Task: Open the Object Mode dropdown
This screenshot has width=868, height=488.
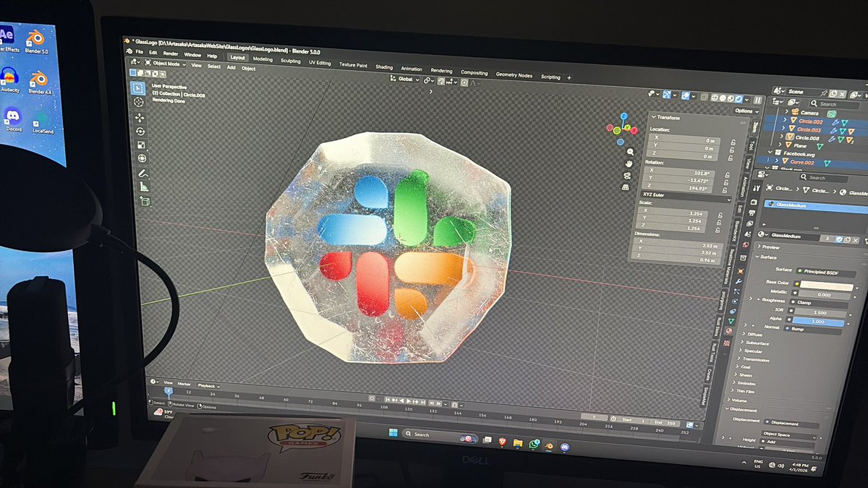Action: click(x=166, y=64)
